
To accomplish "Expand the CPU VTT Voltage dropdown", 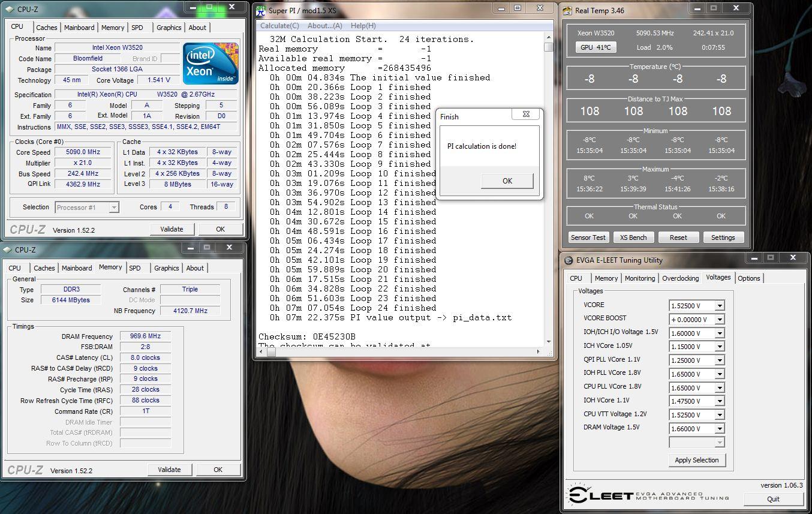I will pyautogui.click(x=720, y=415).
